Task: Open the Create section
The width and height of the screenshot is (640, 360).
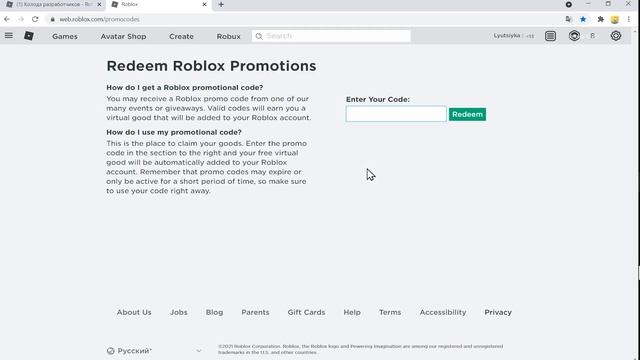Action: click(181, 36)
